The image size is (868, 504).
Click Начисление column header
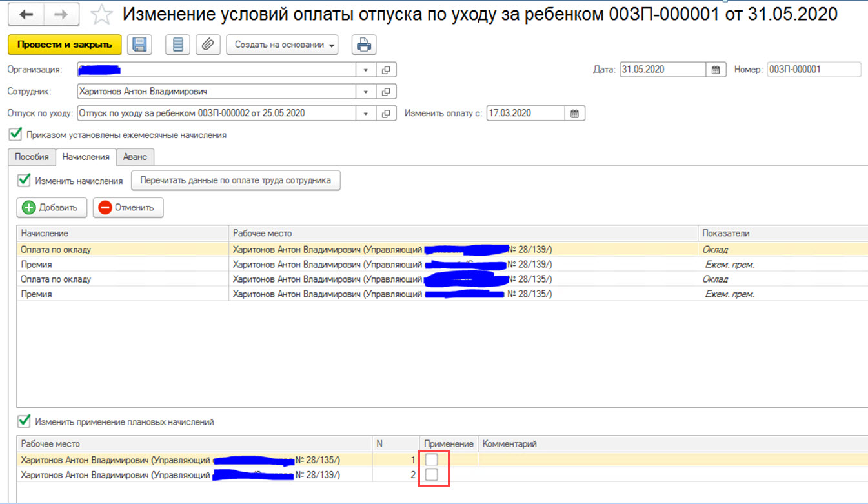coord(123,233)
